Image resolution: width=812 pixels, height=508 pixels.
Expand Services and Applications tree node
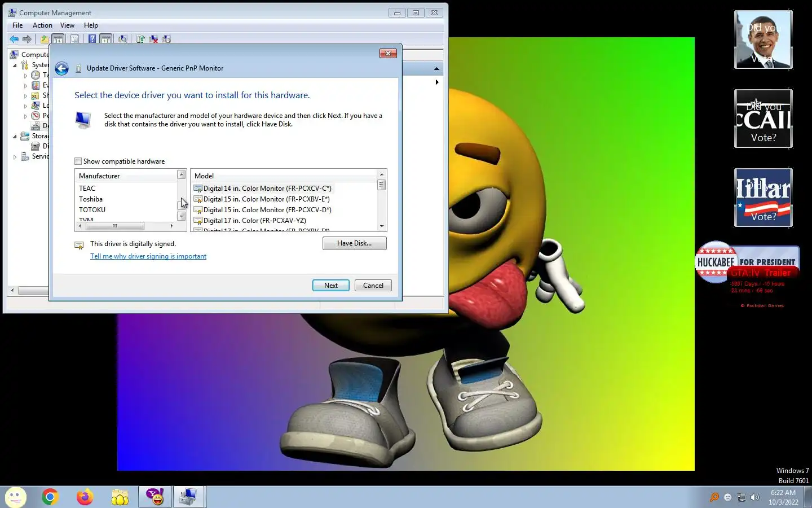click(x=15, y=156)
